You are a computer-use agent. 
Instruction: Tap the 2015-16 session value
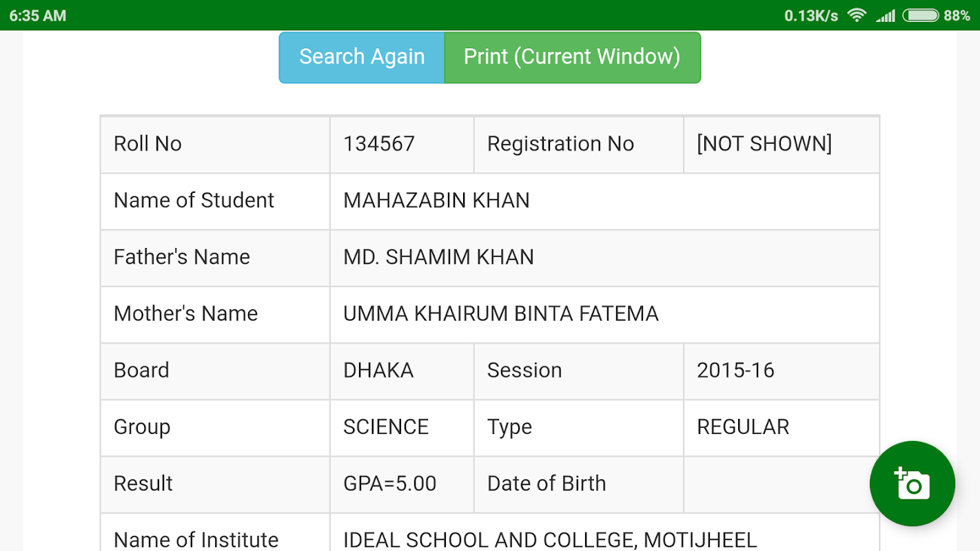point(735,371)
